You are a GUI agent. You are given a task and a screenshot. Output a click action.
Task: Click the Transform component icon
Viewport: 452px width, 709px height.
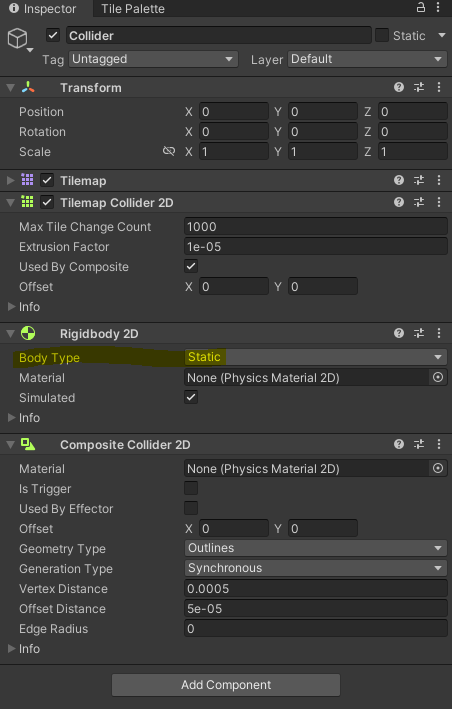pyautogui.click(x=28, y=87)
